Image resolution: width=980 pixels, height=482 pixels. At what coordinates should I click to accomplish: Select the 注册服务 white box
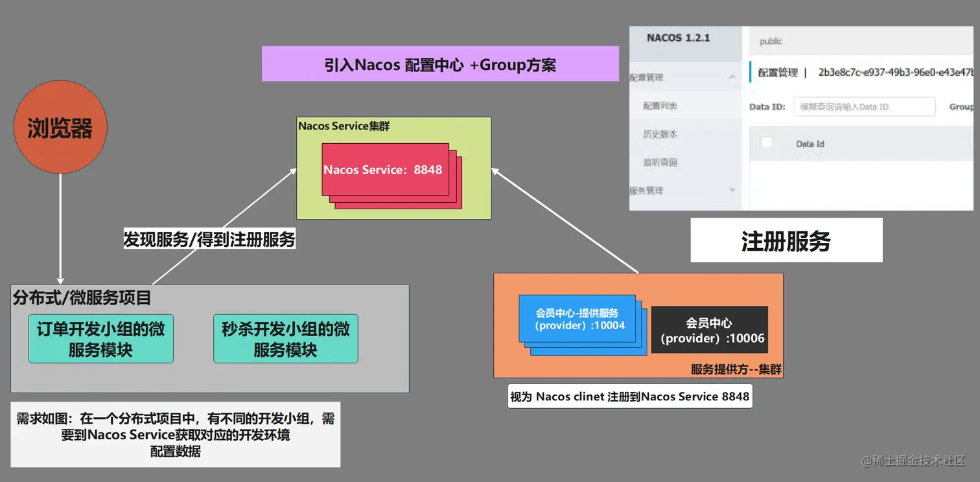point(786,240)
